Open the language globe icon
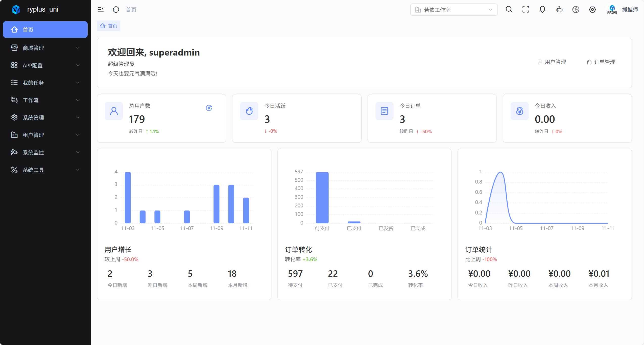This screenshot has width=644, height=345. [x=576, y=10]
